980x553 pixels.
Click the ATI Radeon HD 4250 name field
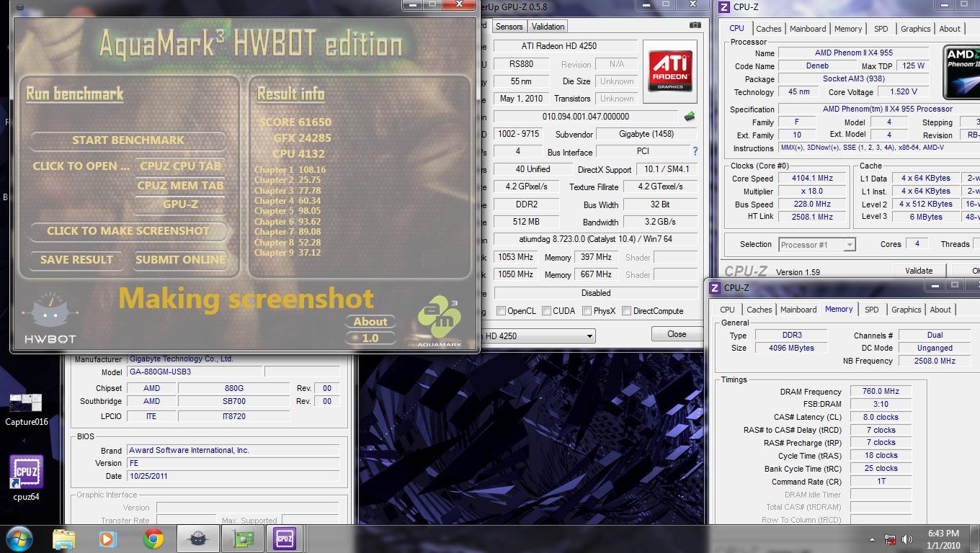[x=566, y=46]
